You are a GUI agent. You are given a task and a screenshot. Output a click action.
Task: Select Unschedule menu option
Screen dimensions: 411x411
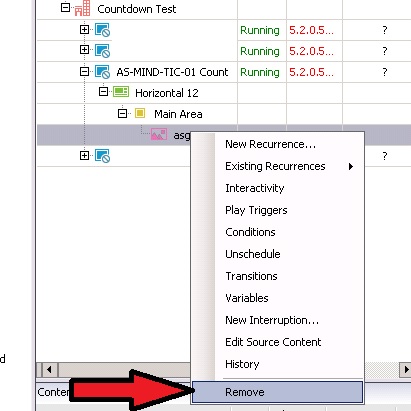pos(277,254)
